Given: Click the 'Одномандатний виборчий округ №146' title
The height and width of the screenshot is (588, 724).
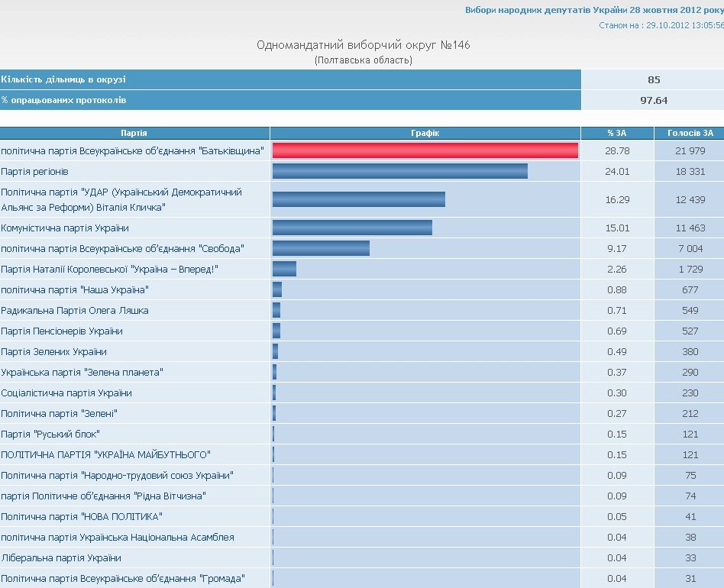Looking at the screenshot, I should [x=363, y=45].
